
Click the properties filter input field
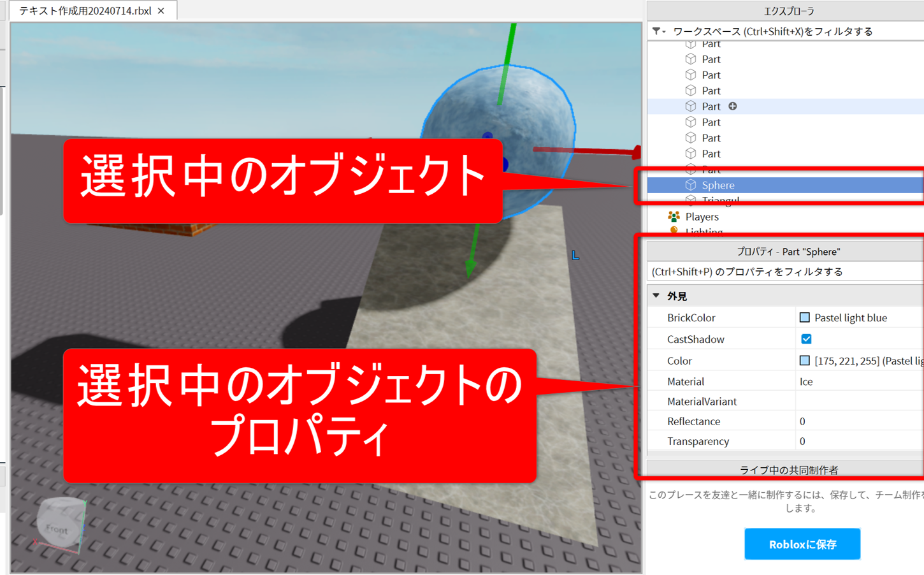tap(784, 272)
